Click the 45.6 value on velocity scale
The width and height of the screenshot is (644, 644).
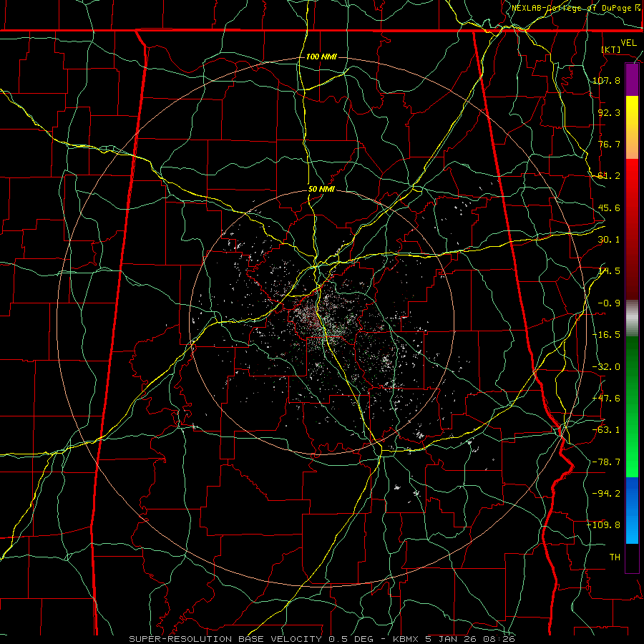(x=609, y=208)
